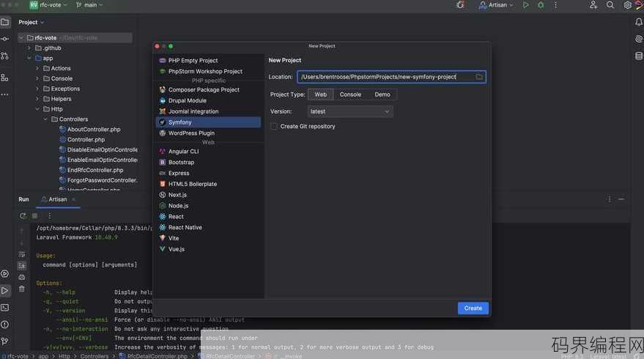Viewport: 644px width, 359px height.
Task: Open the Artisan run configuration dropdown
Action: [x=496, y=5]
